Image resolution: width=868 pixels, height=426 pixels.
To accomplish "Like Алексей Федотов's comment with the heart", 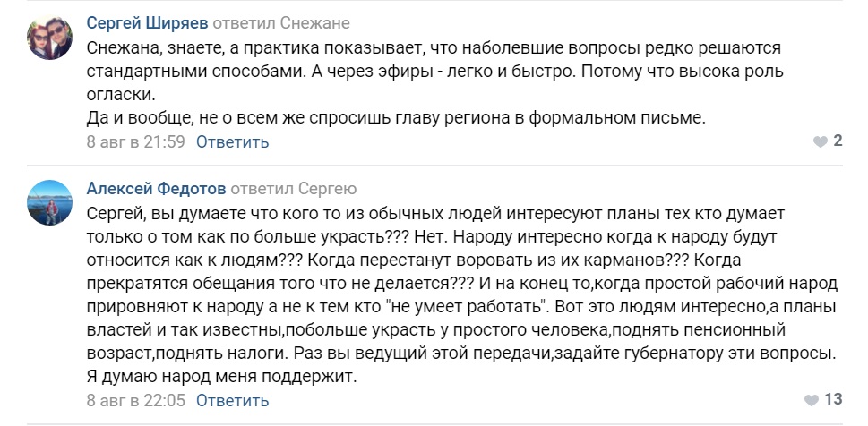I will (x=811, y=400).
